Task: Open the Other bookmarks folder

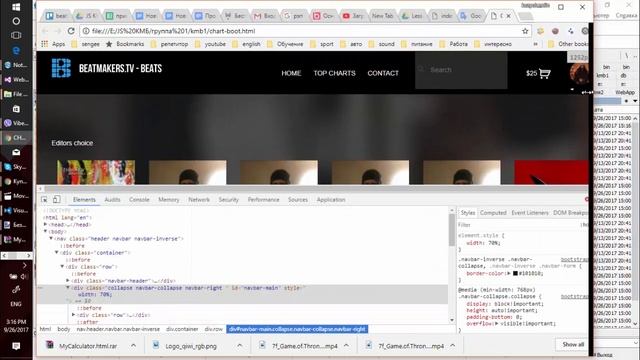Action: (x=568, y=44)
